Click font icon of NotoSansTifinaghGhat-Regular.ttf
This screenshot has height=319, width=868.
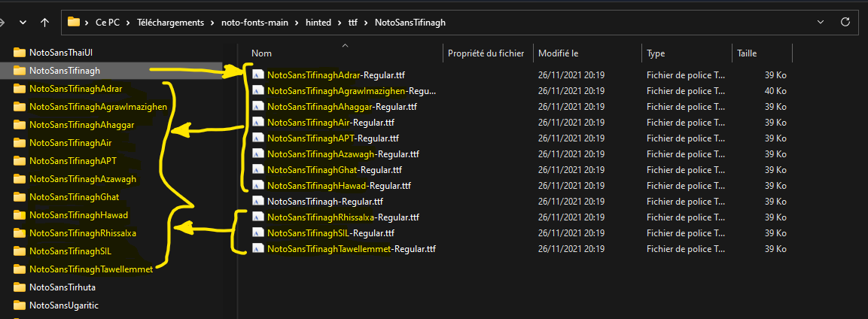[x=257, y=170]
